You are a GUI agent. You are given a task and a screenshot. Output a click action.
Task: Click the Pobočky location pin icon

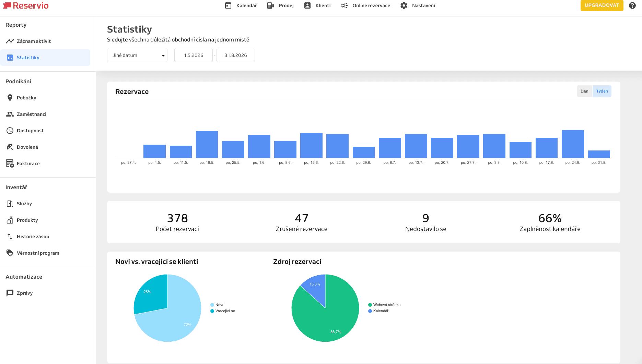(x=10, y=98)
